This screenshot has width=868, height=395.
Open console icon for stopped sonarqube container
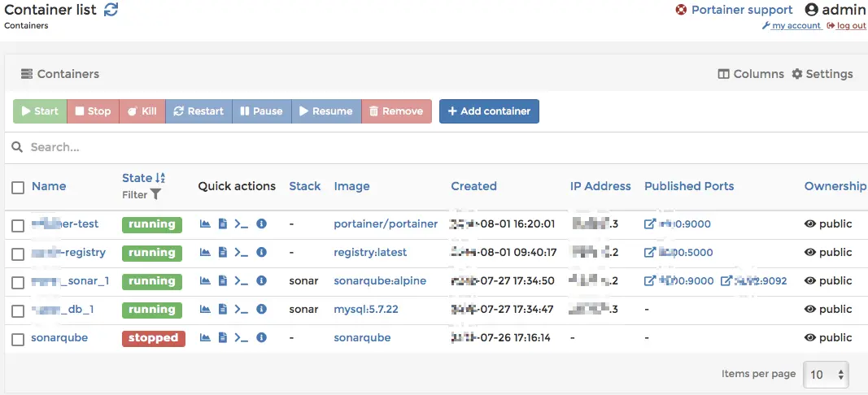[241, 337]
